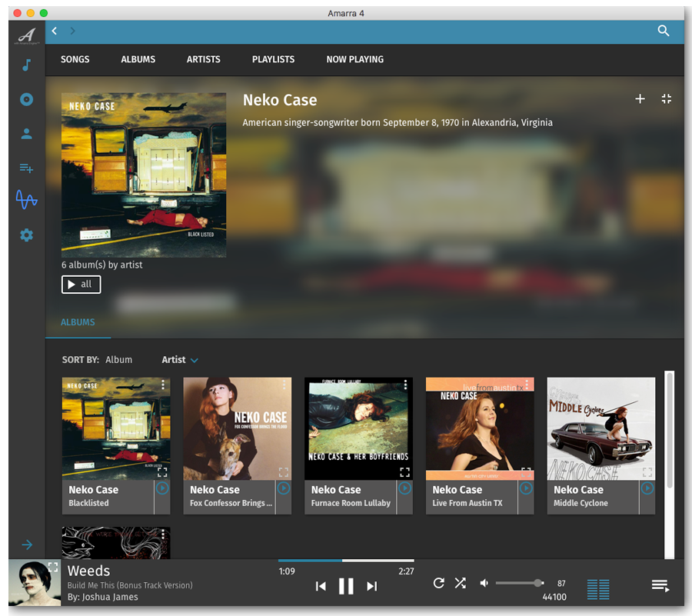This screenshot has width=692, height=616.
Task: Toggle shuffle playback
Action: [x=460, y=583]
